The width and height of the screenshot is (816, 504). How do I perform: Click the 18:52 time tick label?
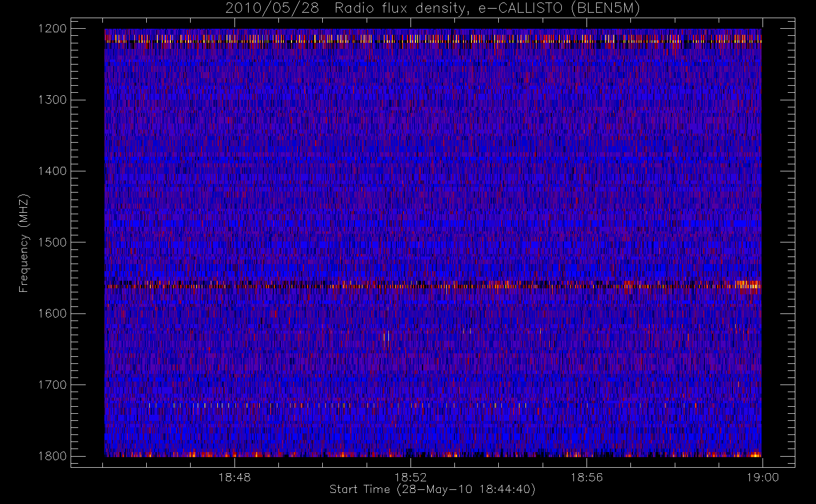(411, 477)
